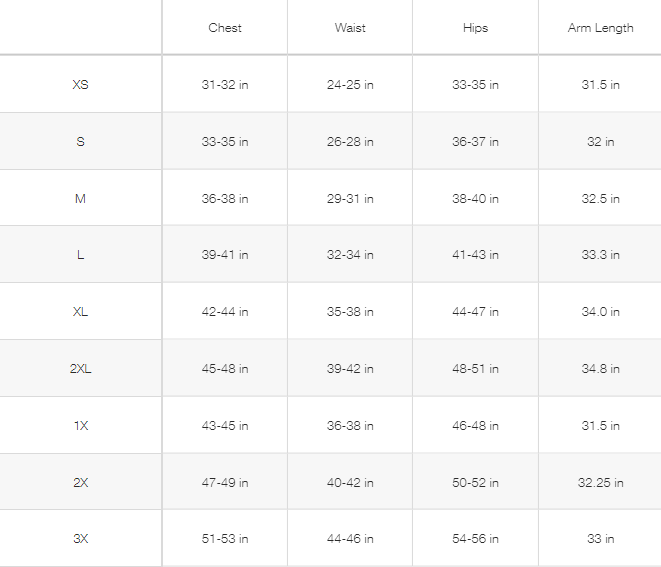
Task: Click the M size label
Action: (81, 199)
